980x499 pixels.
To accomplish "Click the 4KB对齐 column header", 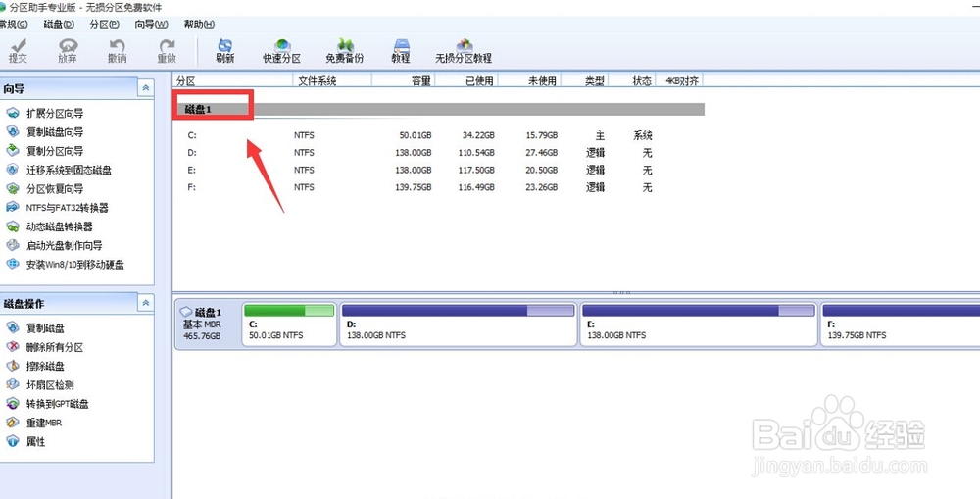I will point(679,80).
